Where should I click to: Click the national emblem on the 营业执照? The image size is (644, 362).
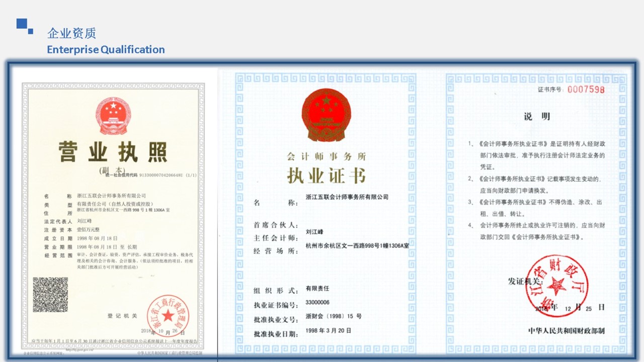coord(113,115)
